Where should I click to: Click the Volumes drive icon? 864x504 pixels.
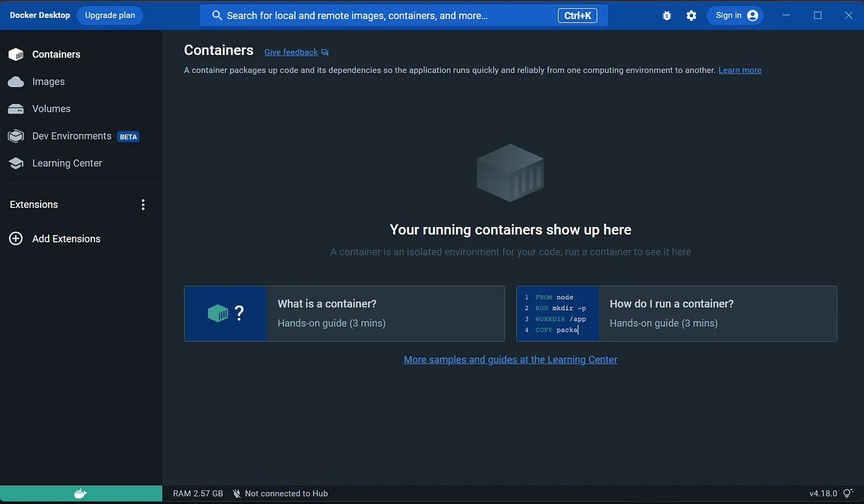click(x=16, y=109)
